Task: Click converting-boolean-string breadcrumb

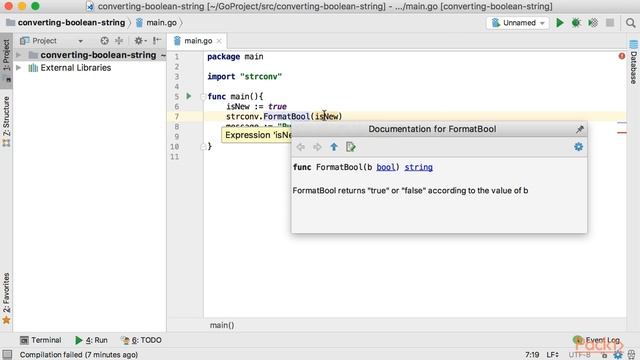Action: pyautogui.click(x=66, y=23)
